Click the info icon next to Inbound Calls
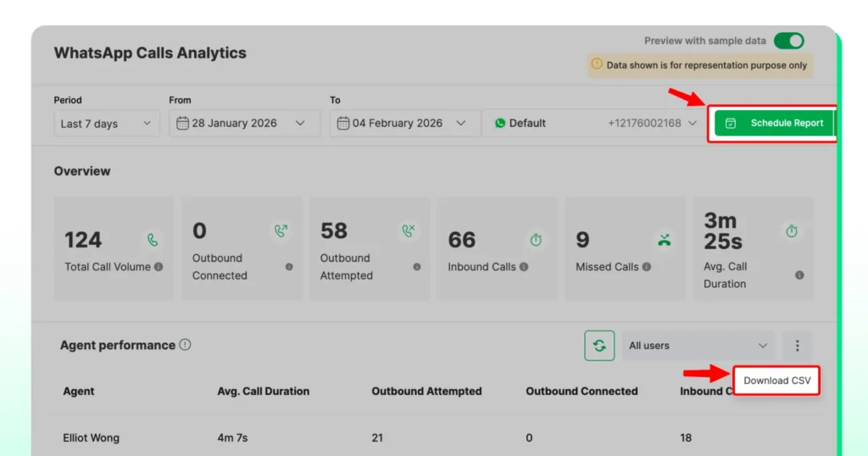Viewport: 868px width, 456px height. point(524,267)
